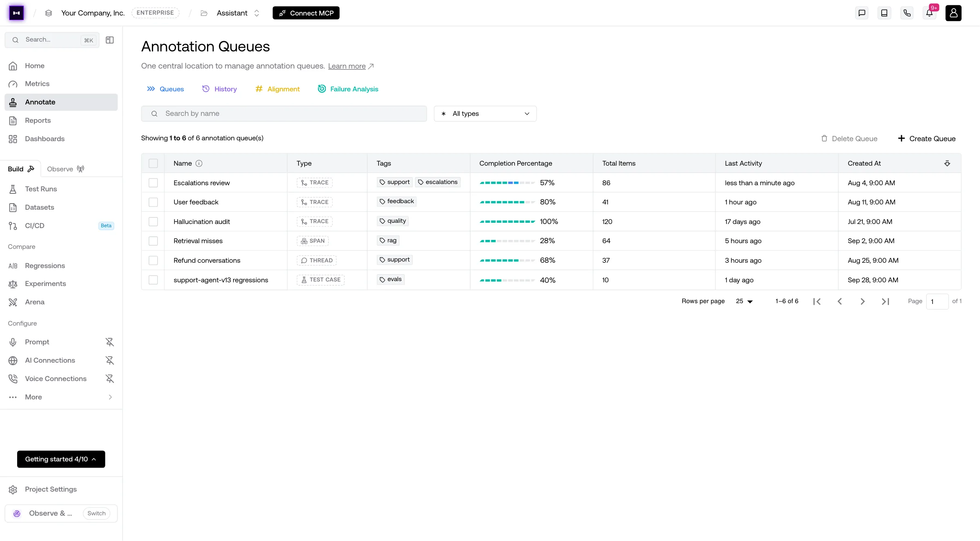
Task: Check the Retrieval misses row checkbox
Action: tap(153, 241)
